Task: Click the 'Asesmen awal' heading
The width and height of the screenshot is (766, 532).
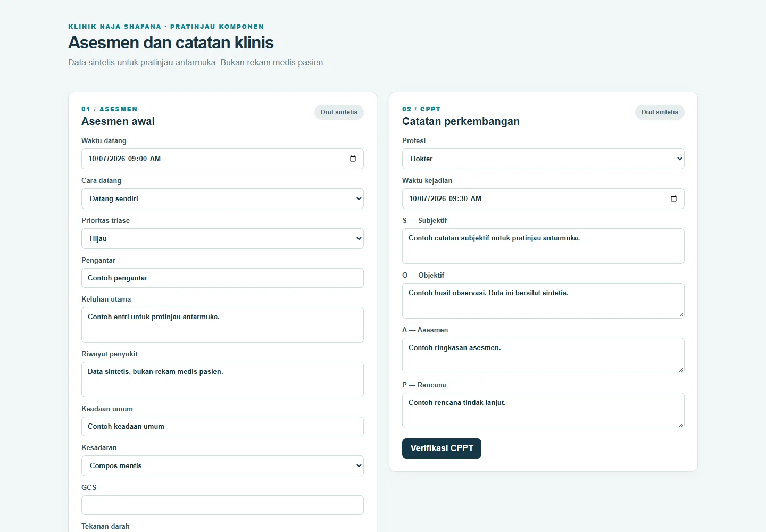Action: pos(118,121)
